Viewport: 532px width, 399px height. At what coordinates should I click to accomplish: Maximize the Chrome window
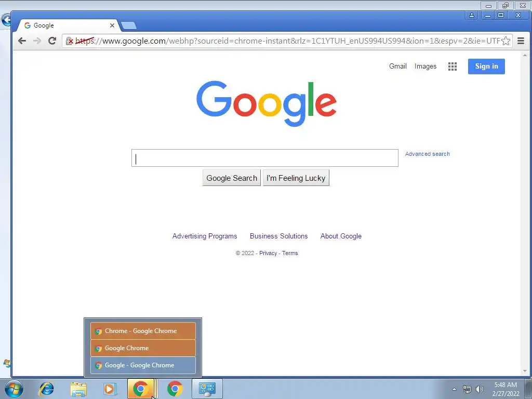click(501, 15)
